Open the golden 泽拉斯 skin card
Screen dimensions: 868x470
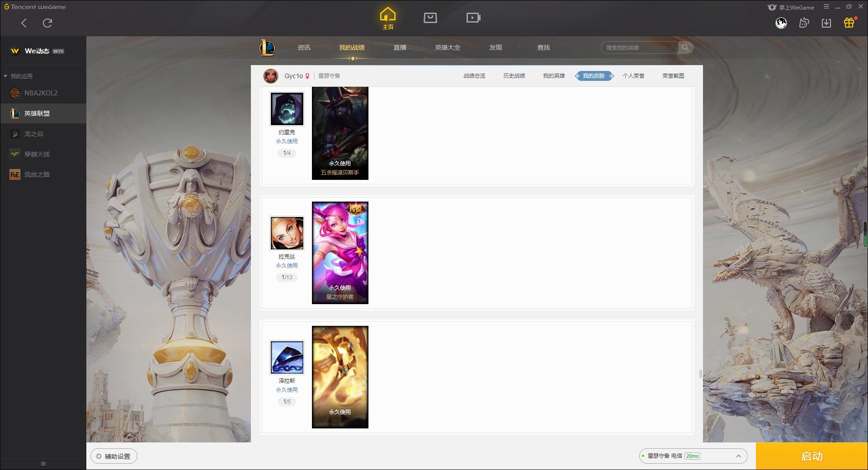point(340,377)
